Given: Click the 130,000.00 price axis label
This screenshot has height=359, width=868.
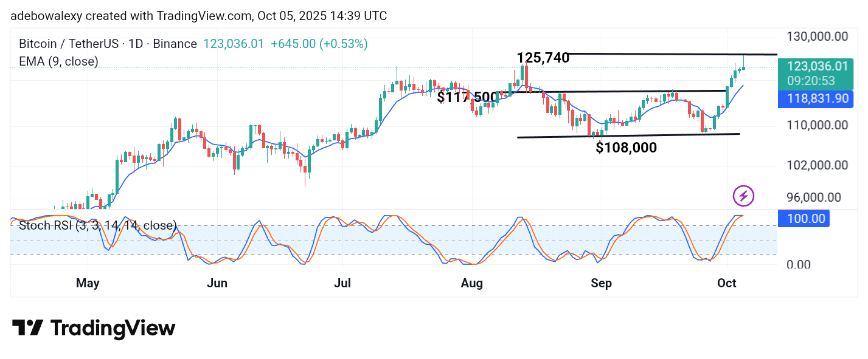Looking at the screenshot, I should pos(818,36).
